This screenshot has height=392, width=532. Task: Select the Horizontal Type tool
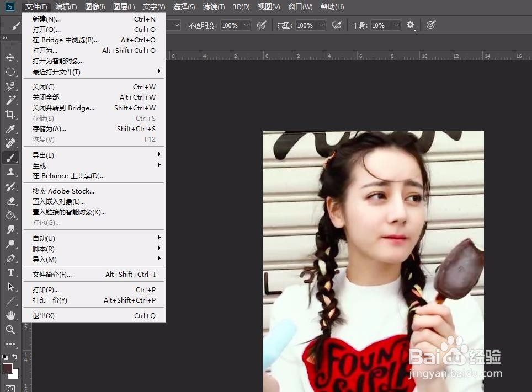click(11, 272)
